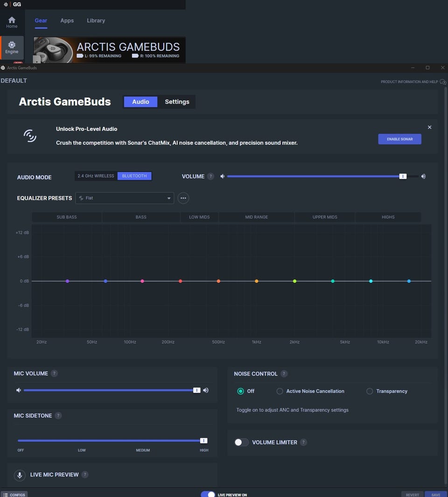
Task: Open the Equalizer Presets Flat dropdown
Action: (x=125, y=198)
